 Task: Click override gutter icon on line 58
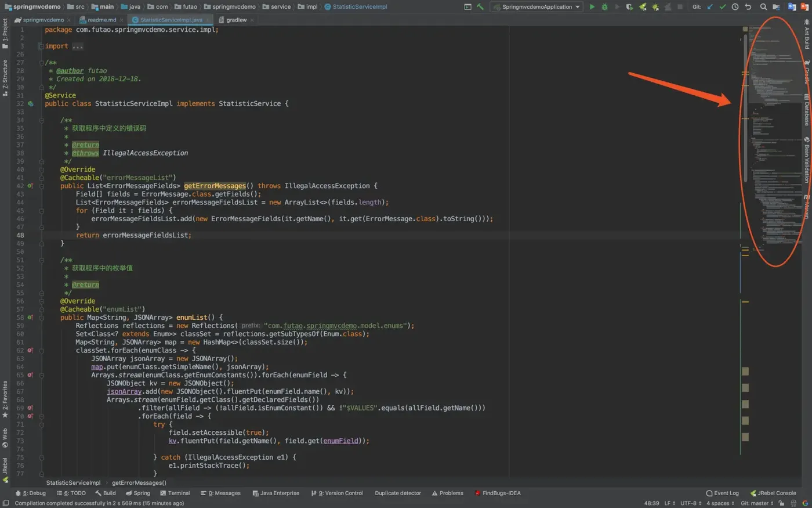coord(30,318)
